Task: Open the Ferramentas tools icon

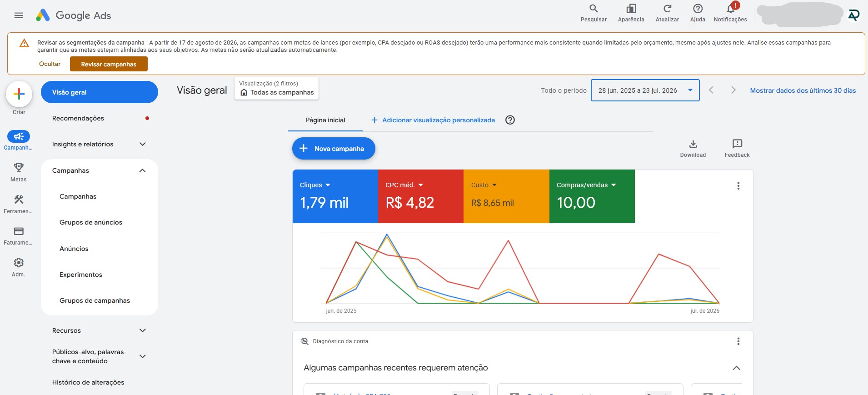Action: pos(19,199)
